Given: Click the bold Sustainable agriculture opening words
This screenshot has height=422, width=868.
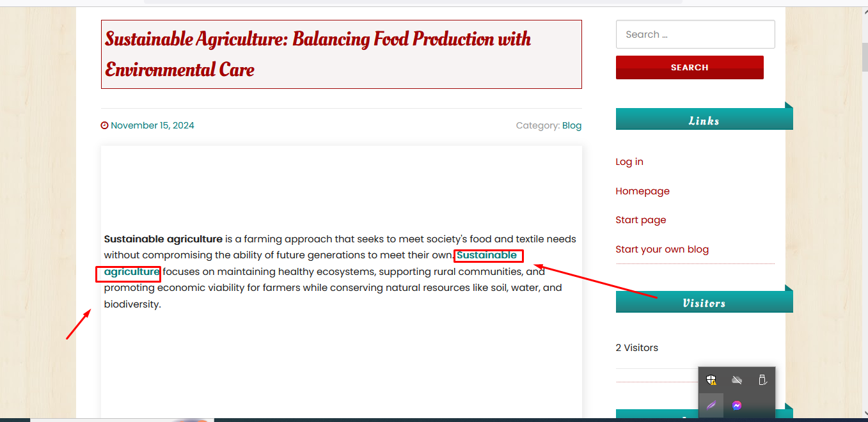Looking at the screenshot, I should [x=163, y=239].
